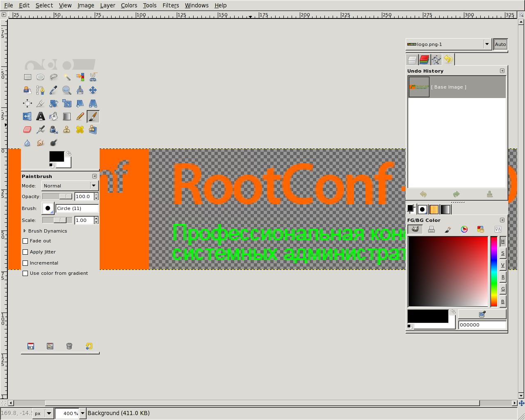Viewport: 525px width, 420px height.
Task: Enable Use color from gradient checkbox
Action: 25,273
